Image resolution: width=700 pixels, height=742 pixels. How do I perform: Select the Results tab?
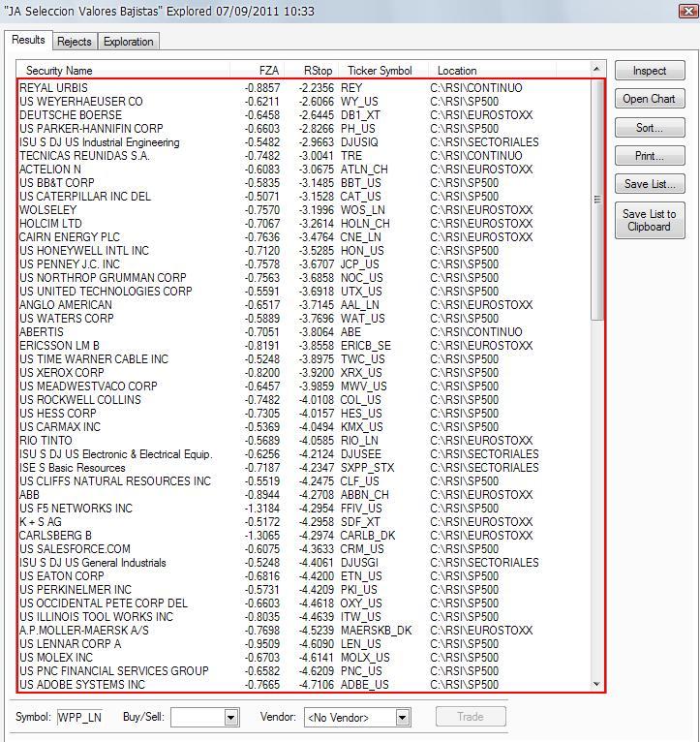pyautogui.click(x=28, y=40)
